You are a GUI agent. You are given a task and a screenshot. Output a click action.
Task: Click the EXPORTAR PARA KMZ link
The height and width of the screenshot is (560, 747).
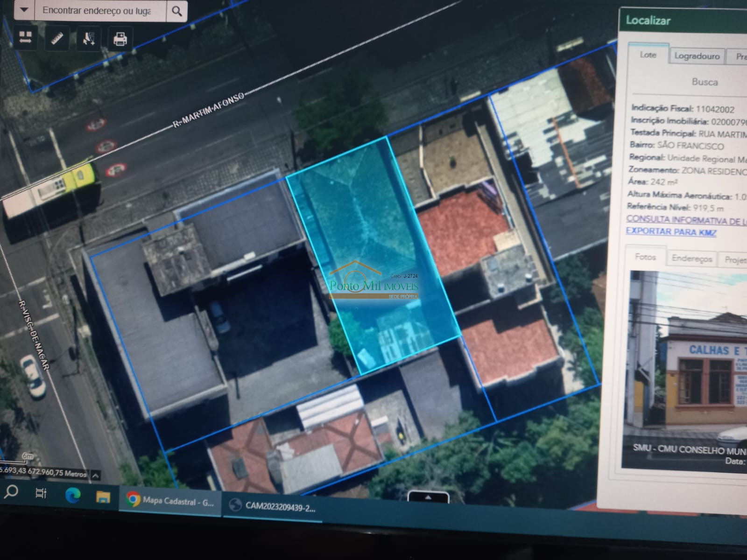[671, 232]
